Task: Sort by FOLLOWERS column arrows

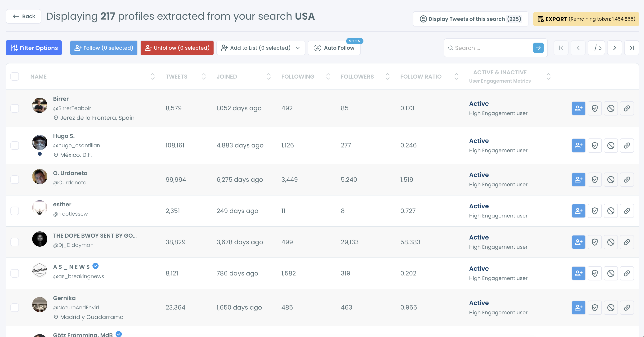Action: pos(388,76)
